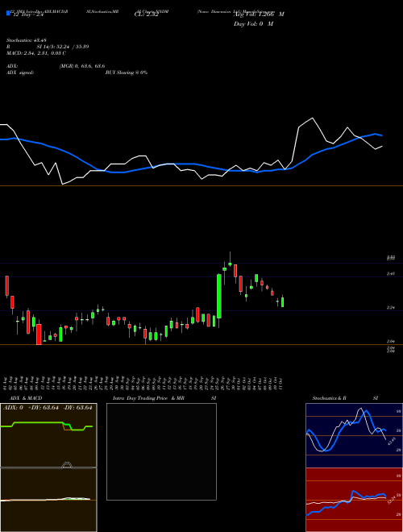Click the ADX green line chart panel
Viewport: 403px width, 532px height.
pos(48,435)
